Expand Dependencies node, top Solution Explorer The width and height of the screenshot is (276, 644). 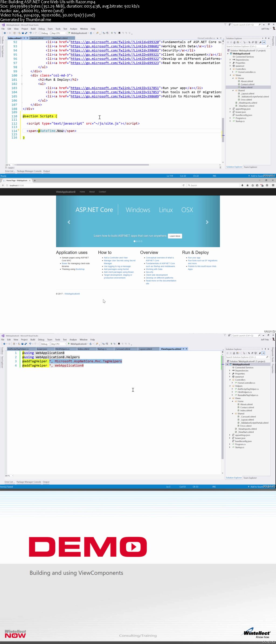click(230, 60)
